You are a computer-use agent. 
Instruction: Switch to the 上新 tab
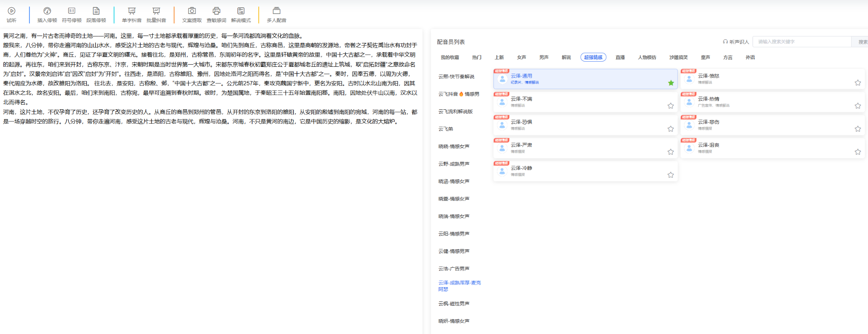[499, 57]
